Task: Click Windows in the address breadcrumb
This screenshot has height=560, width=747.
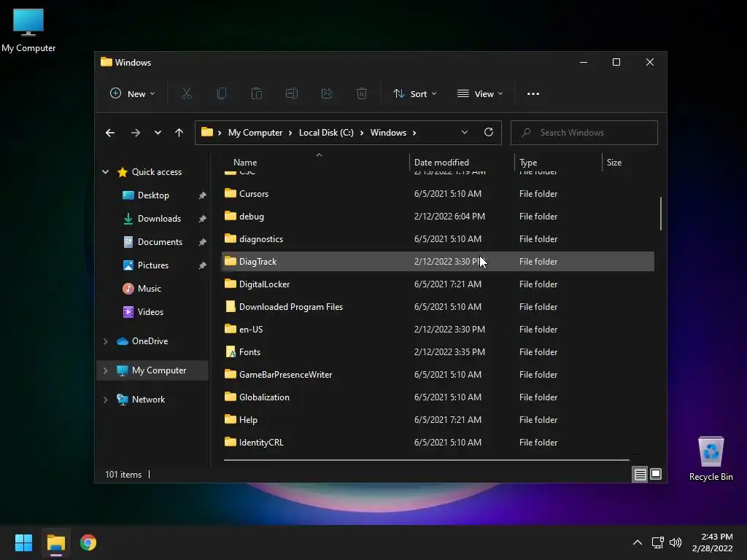Action: pyautogui.click(x=388, y=133)
